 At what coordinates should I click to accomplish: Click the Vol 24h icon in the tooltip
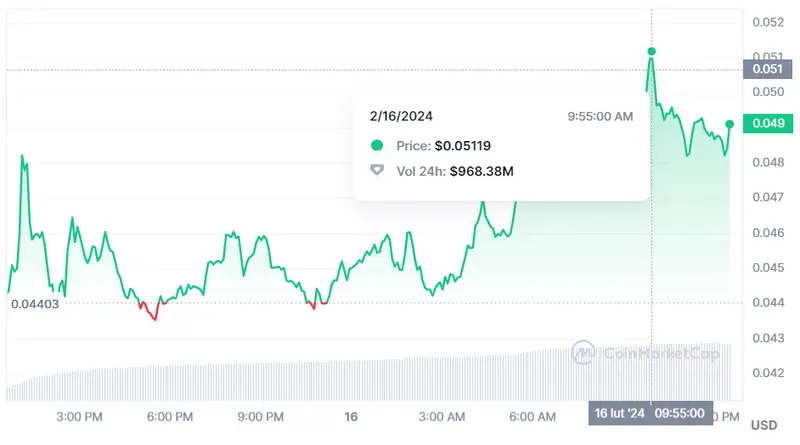[377, 171]
